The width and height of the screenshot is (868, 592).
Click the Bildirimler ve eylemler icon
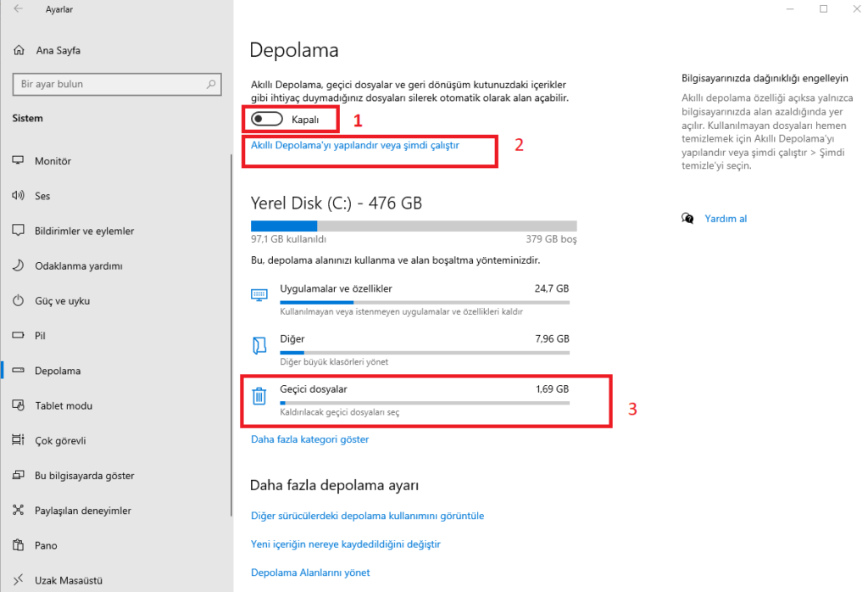(x=19, y=231)
